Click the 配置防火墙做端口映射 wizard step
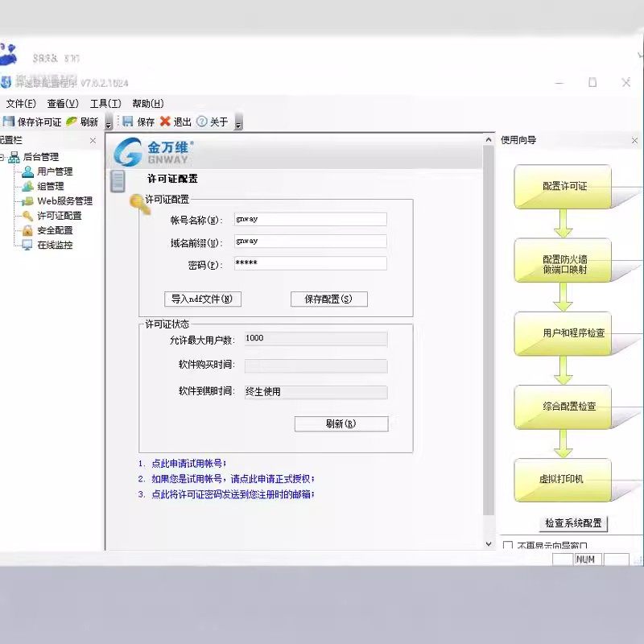Viewport: 644px width, 644px height. pos(563,260)
